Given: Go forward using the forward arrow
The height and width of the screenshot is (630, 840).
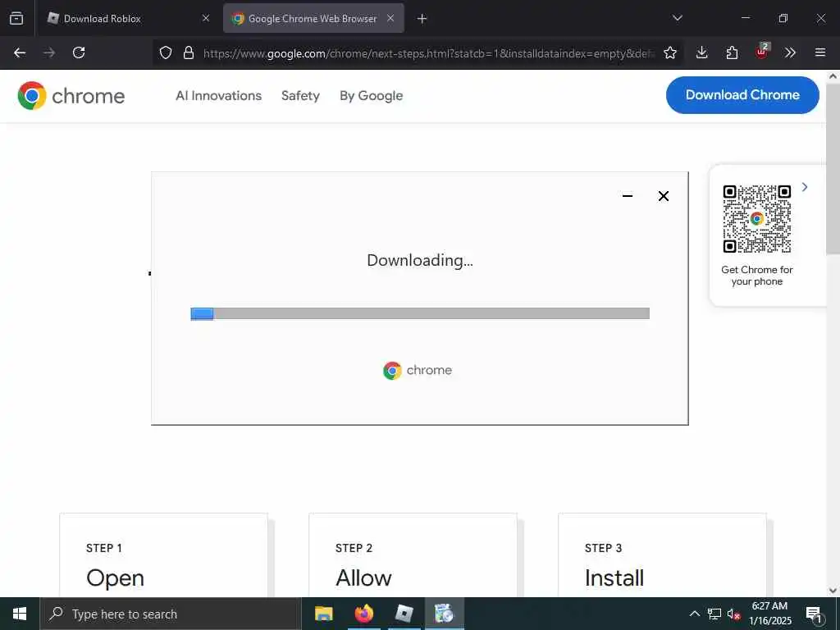Looking at the screenshot, I should (x=49, y=52).
